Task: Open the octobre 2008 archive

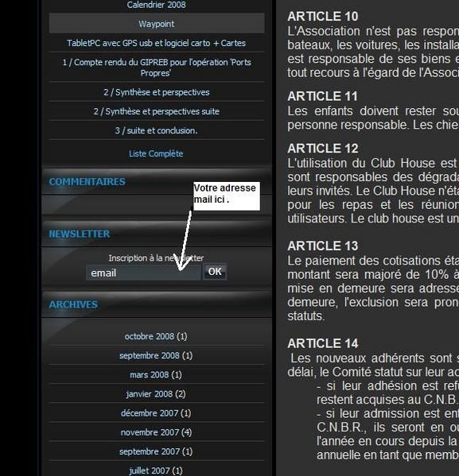Action: click(156, 336)
